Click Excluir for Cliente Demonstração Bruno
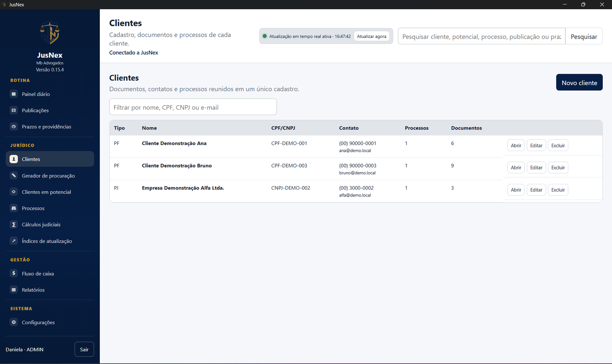The width and height of the screenshot is (612, 364). point(558,167)
